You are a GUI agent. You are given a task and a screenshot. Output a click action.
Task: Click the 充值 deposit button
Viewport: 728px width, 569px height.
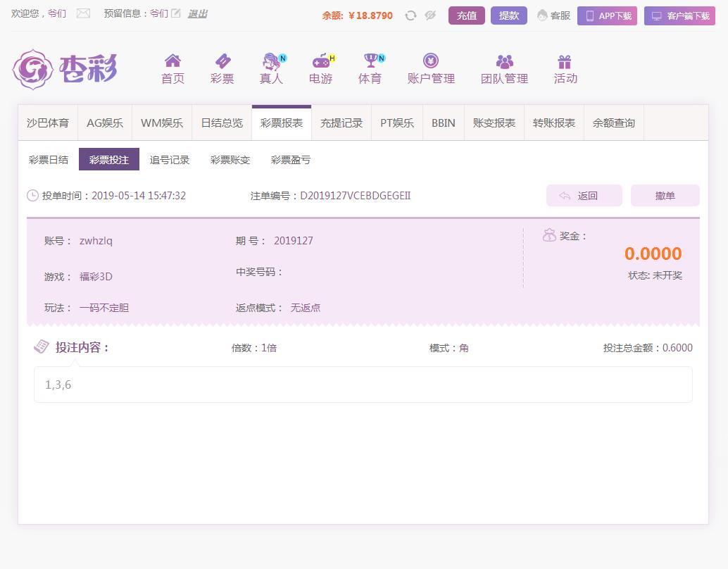[466, 15]
